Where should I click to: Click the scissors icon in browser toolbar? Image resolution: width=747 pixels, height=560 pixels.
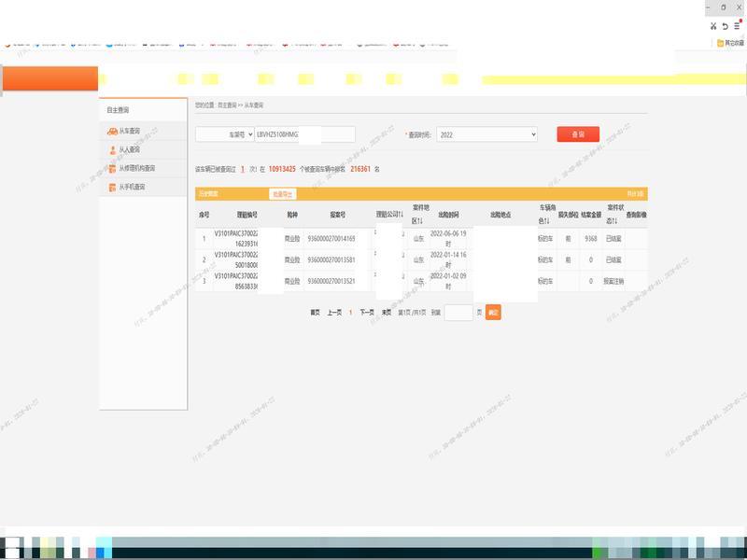point(712,26)
